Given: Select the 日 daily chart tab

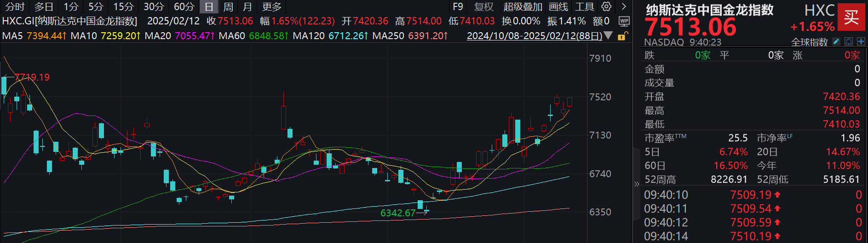Looking at the screenshot, I should (x=209, y=7).
